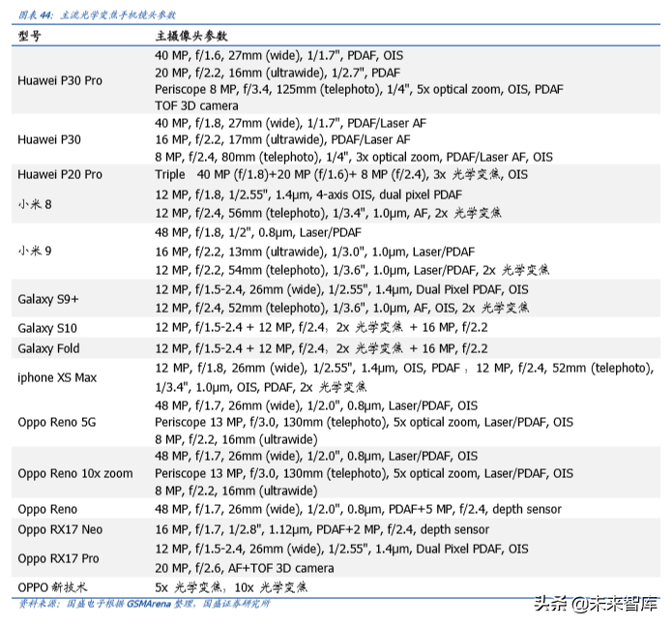Screen dimensions: 672x627
Task: Click the table title '图表 44' caption
Action: (x=98, y=15)
